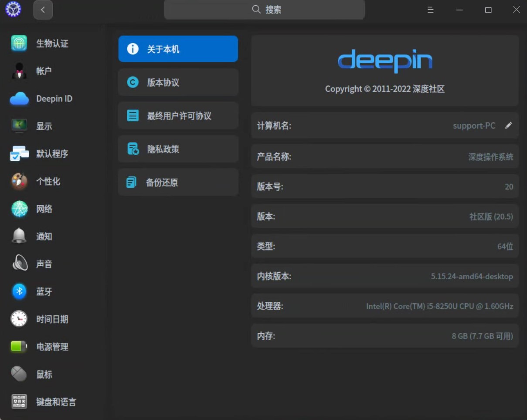Edit the computer name via pencil icon
This screenshot has height=420, width=527.
click(508, 125)
